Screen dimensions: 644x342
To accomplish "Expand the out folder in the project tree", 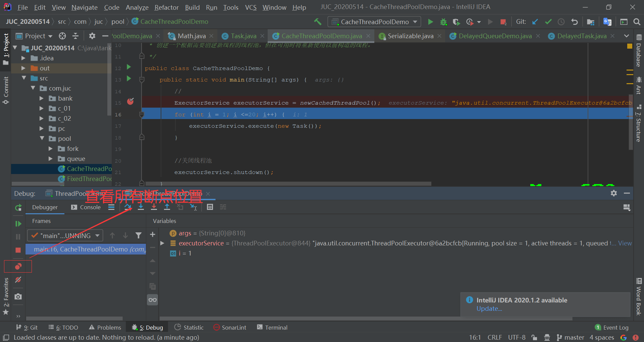I will point(23,68).
